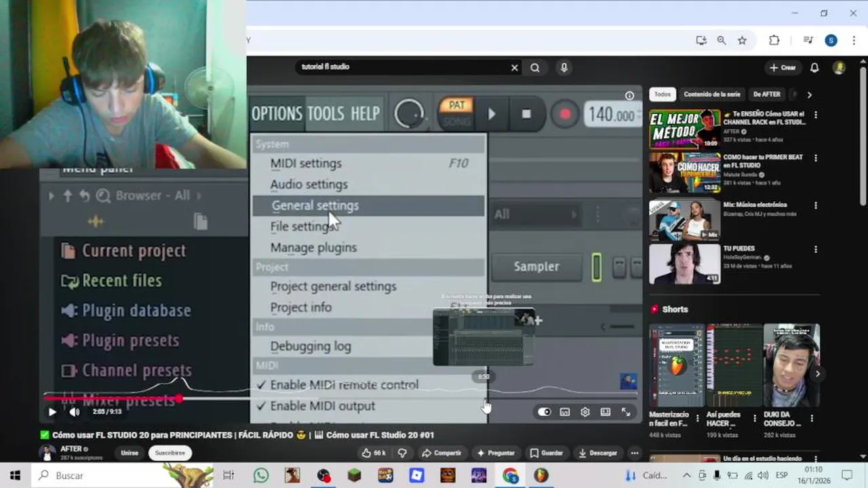
Task: Click the Suscribirse button
Action: pyautogui.click(x=170, y=453)
